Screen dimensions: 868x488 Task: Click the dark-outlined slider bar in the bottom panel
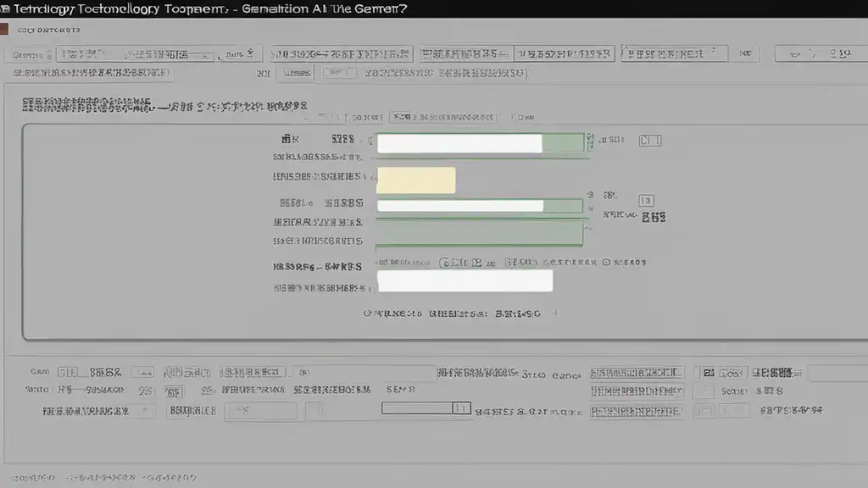pyautogui.click(x=426, y=408)
